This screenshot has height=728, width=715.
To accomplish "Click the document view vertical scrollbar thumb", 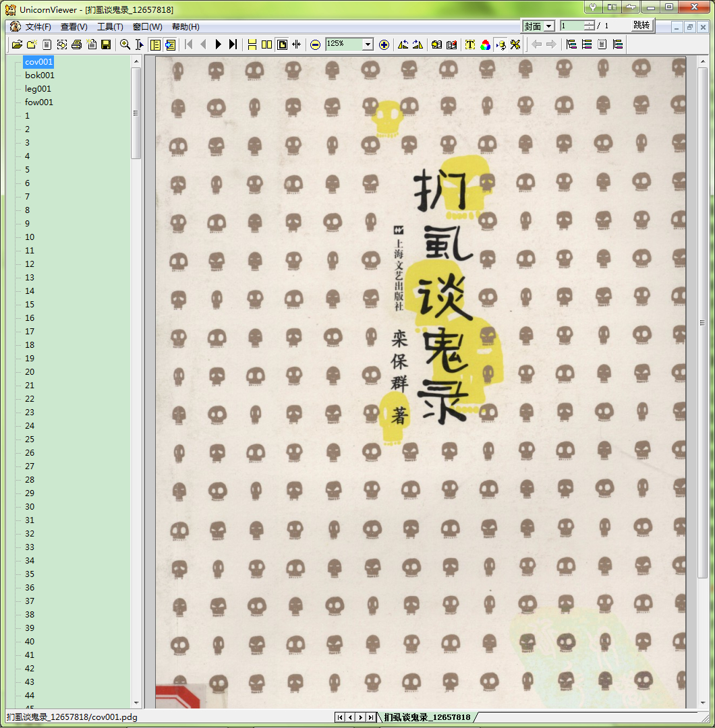I will click(x=702, y=323).
